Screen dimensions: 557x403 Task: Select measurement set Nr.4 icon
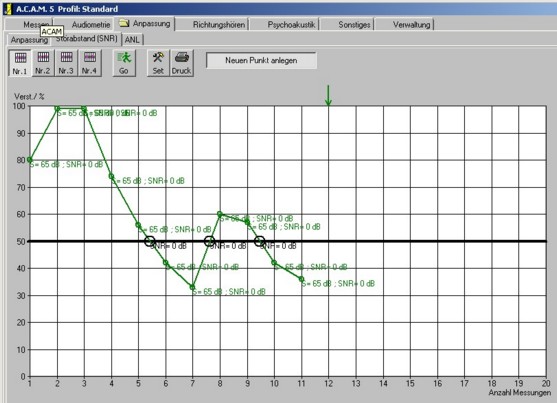90,63
